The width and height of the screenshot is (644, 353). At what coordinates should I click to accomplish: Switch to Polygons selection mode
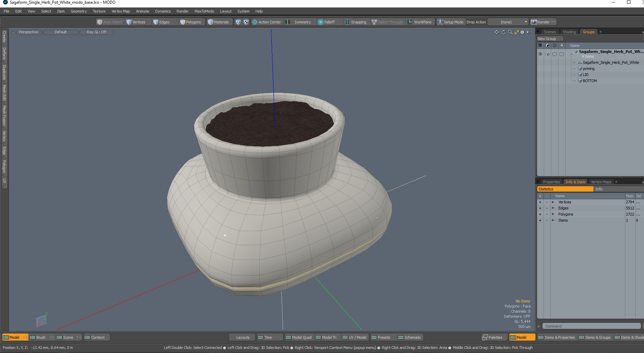(x=191, y=22)
